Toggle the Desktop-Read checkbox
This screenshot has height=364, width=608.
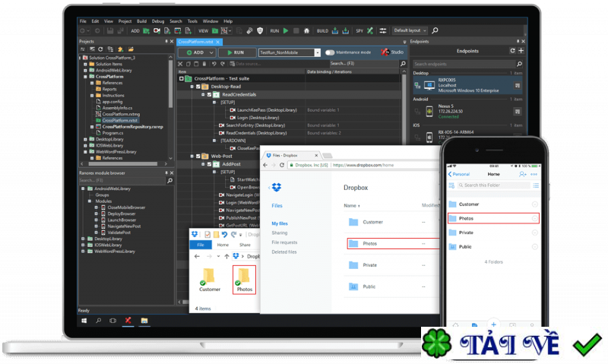click(198, 87)
